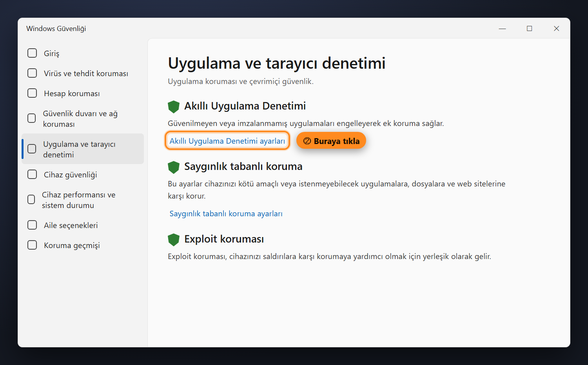The width and height of the screenshot is (588, 365).
Task: Click the icon beside Giriş in sidebar
Action: coord(32,53)
